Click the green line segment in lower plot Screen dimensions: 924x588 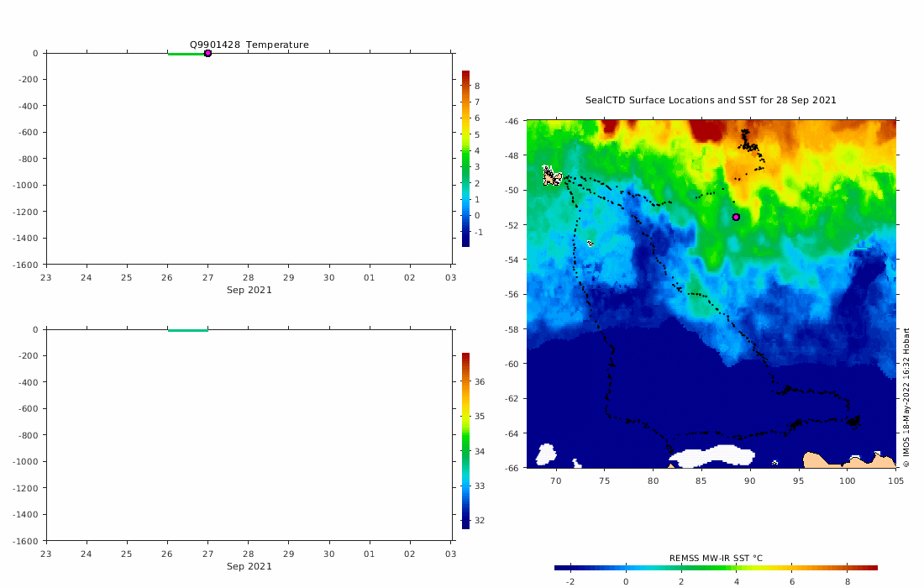pos(188,330)
